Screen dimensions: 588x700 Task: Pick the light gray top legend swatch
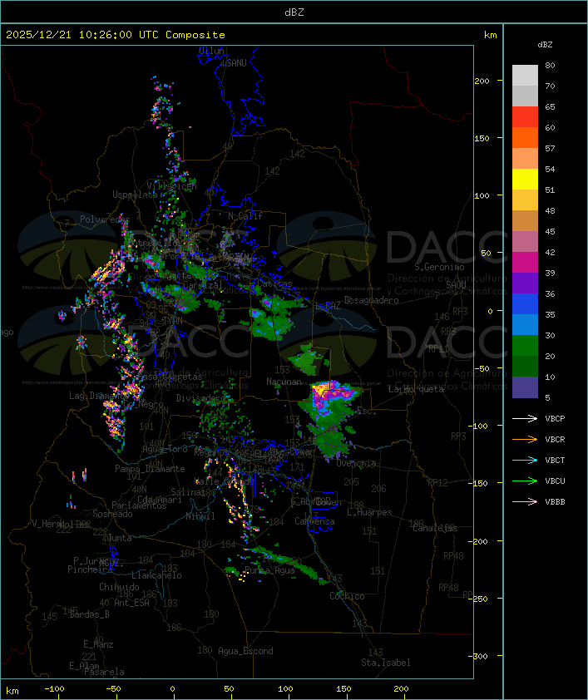[525, 75]
